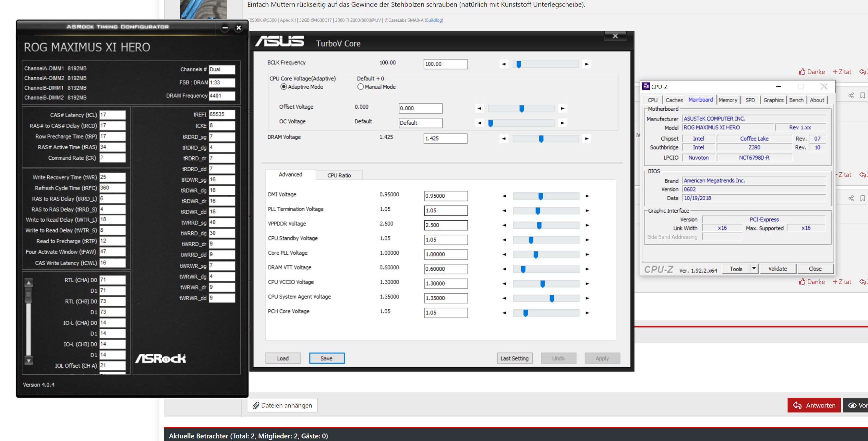Open the Memory tab in CPU-Z
This screenshot has width=868, height=441.
(x=728, y=100)
